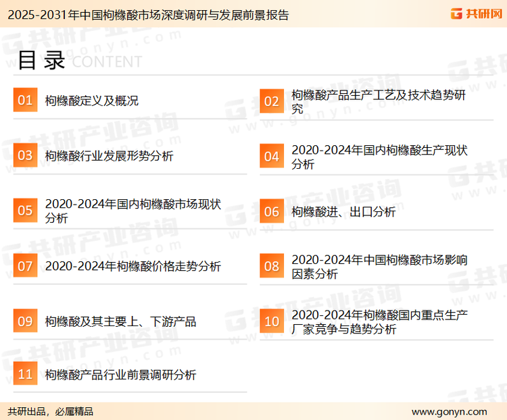Open chapter 枸橼酸及其主要上、下游产品
The width and height of the screenshot is (507, 420).
[x=120, y=321]
